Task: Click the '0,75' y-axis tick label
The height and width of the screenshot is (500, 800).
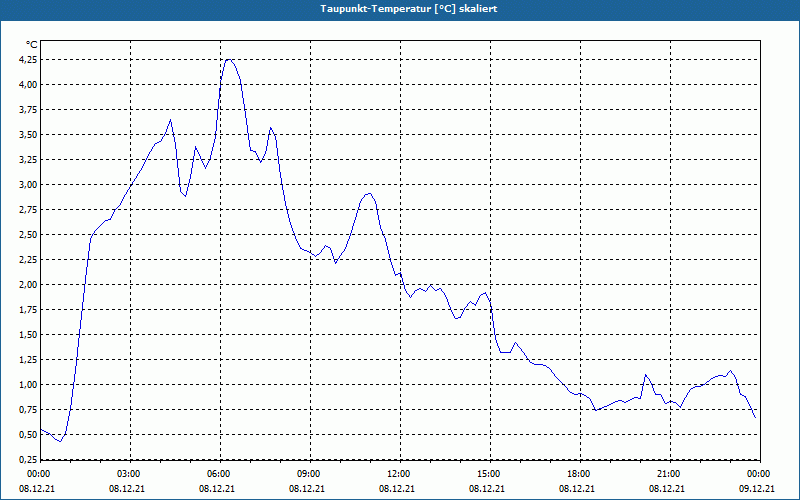Action: pos(28,410)
